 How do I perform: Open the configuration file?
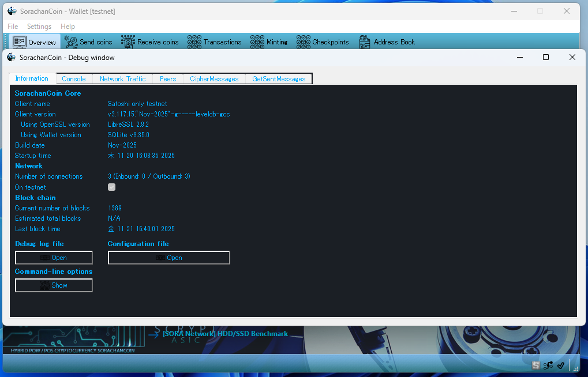point(168,258)
